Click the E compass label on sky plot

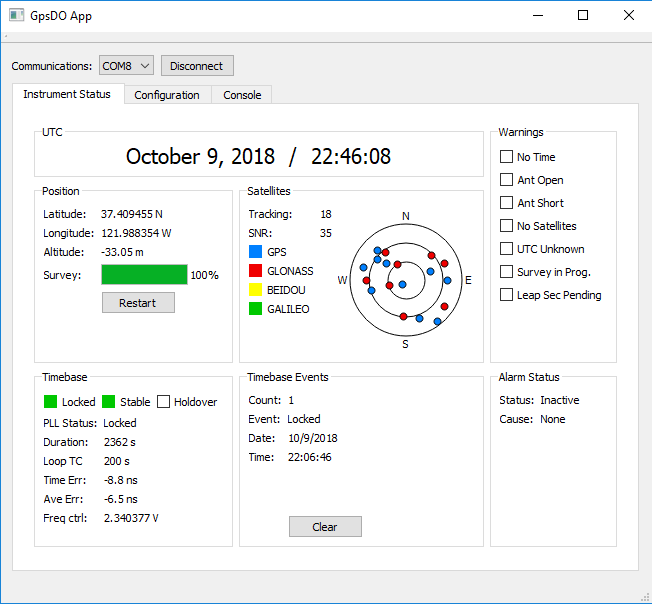(x=468, y=280)
